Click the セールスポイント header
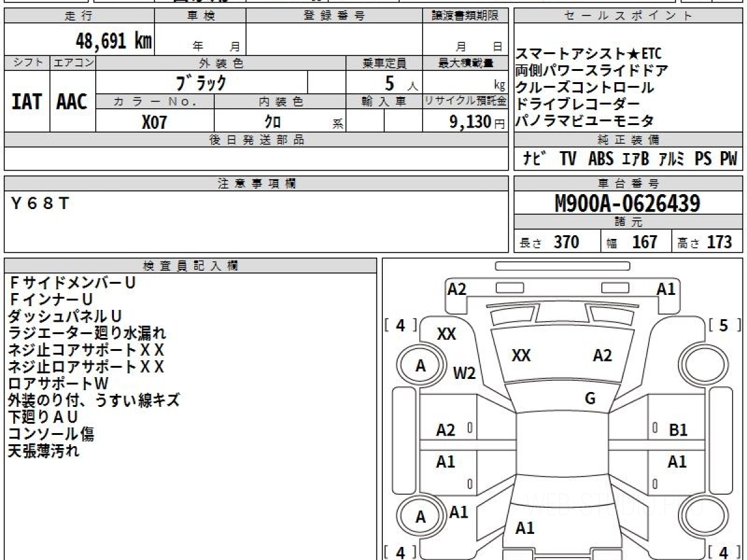 tap(629, 16)
